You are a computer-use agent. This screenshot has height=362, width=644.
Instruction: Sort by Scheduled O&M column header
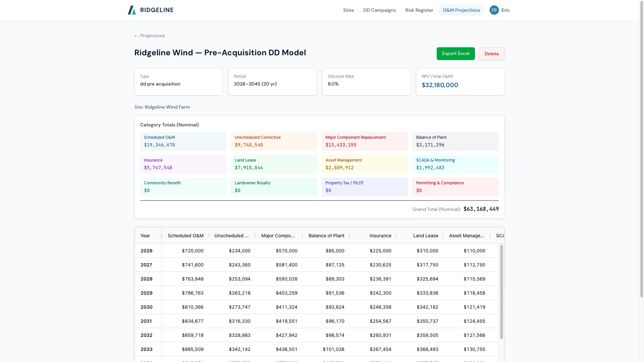tap(185, 236)
